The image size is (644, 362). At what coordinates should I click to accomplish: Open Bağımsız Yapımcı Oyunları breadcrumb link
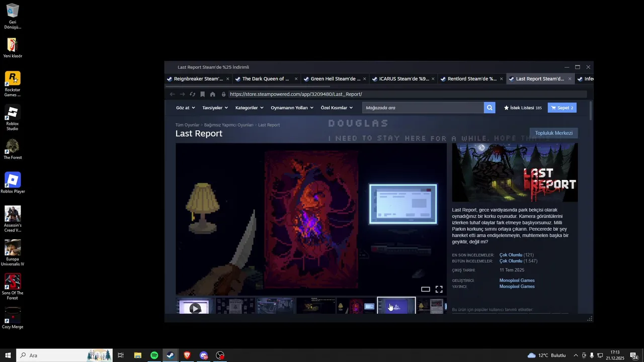[229, 125]
